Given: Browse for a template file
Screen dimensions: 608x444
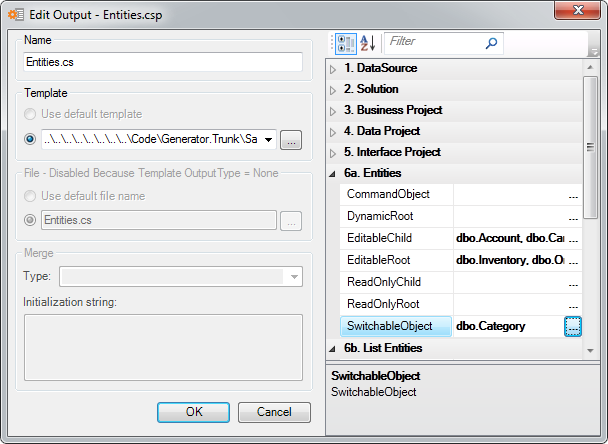Looking at the screenshot, I should (x=291, y=140).
